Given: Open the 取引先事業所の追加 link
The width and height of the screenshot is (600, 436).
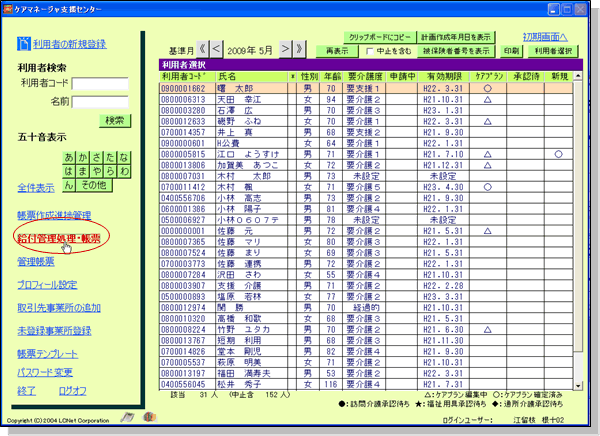Looking at the screenshot, I should [59, 308].
